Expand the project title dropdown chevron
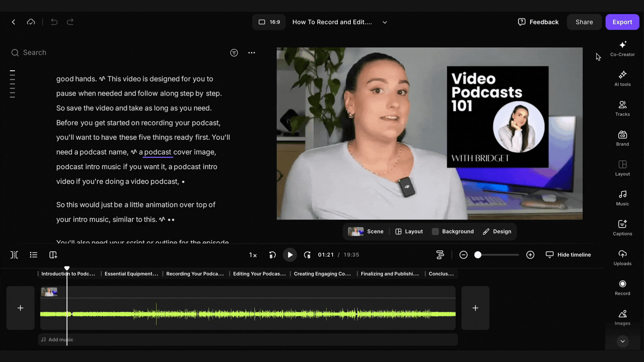 coord(385,22)
